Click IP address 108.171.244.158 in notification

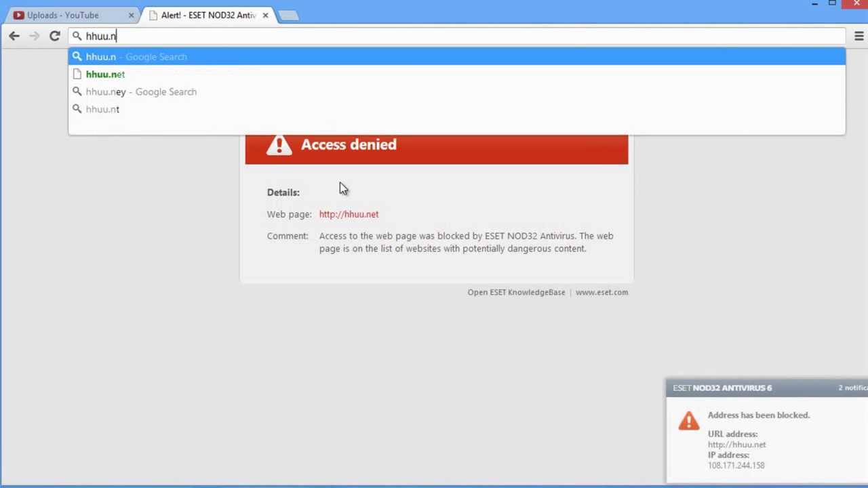point(736,466)
